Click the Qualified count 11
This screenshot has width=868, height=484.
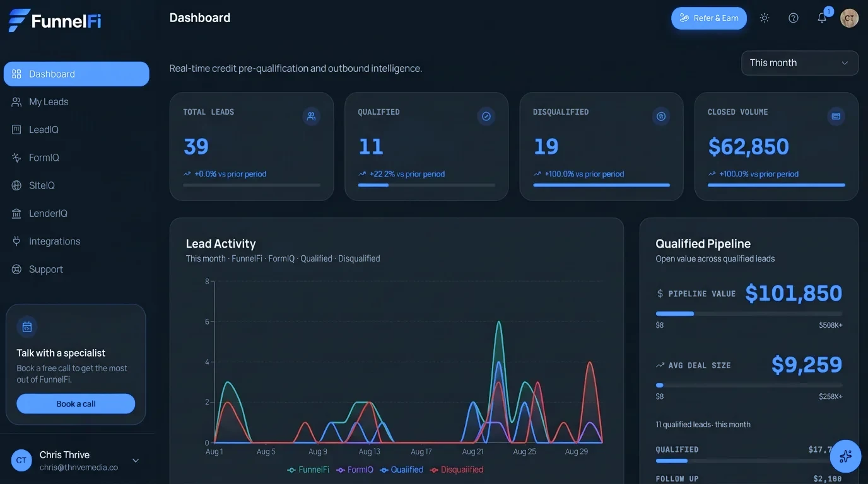(371, 147)
